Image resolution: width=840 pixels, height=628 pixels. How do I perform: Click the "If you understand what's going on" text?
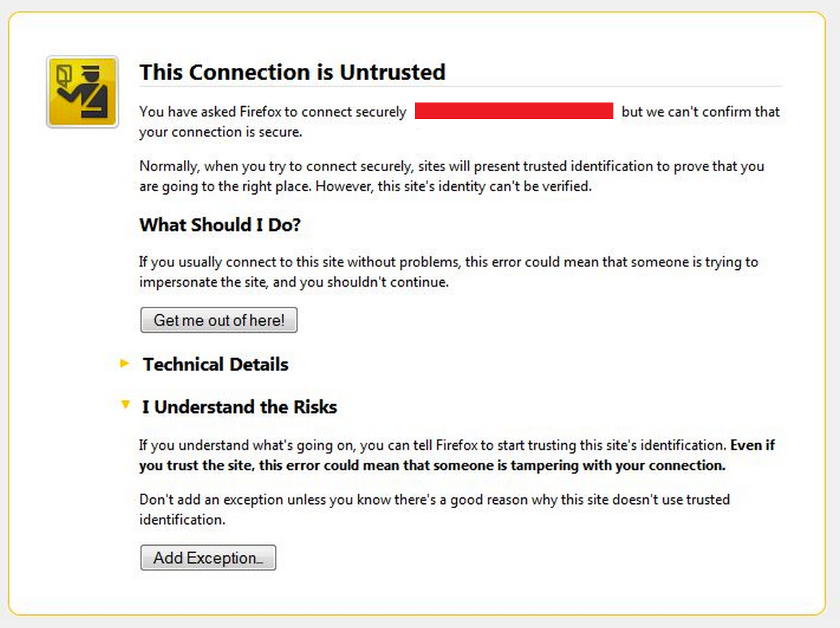pos(433,445)
